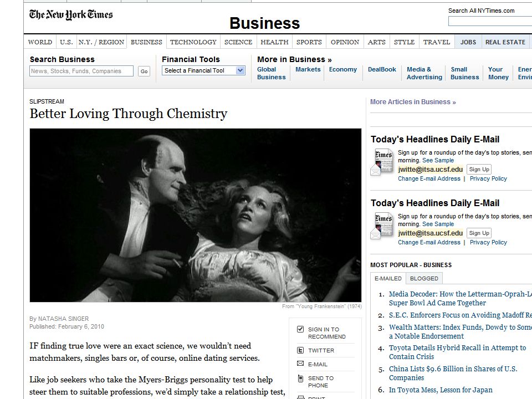Open the Economy link

click(342, 69)
